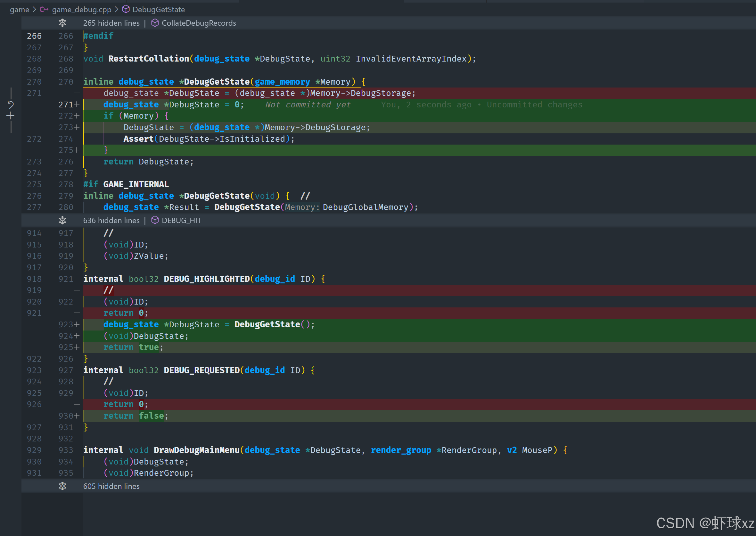Click the Memory: inlay hint parameter label
Viewport: 756px width, 536px height.
point(302,207)
